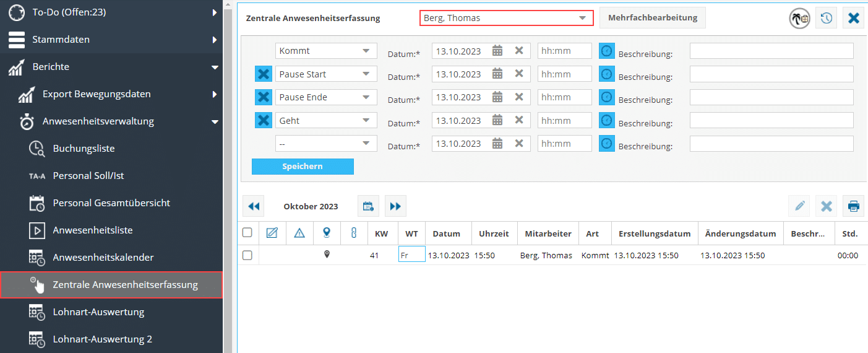This screenshot has width=868, height=353.
Task: Open the empty '--' booking type dropdown
Action: tap(325, 144)
